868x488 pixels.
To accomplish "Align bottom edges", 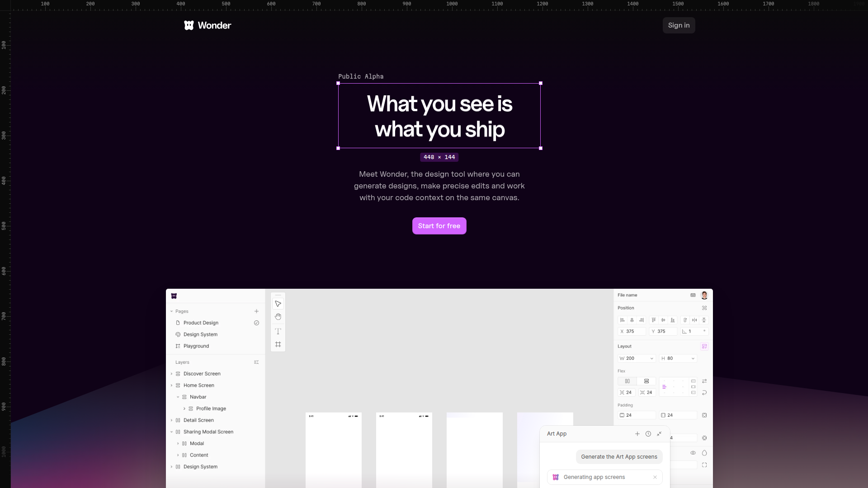I will [x=673, y=320].
